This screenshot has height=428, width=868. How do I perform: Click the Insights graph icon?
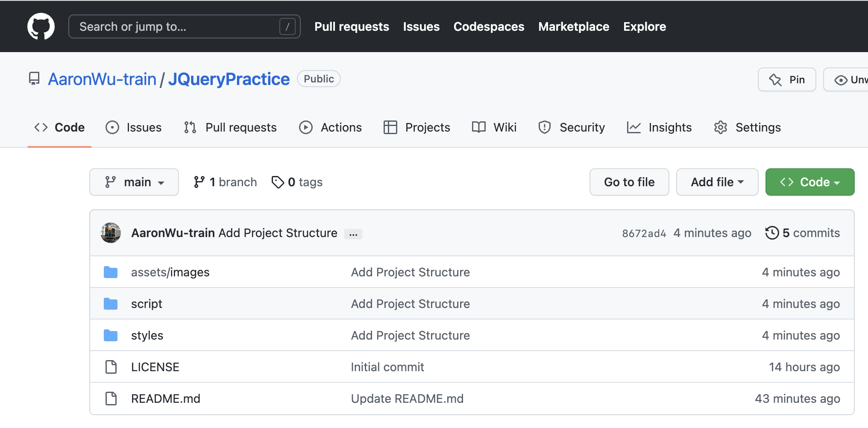coord(634,127)
